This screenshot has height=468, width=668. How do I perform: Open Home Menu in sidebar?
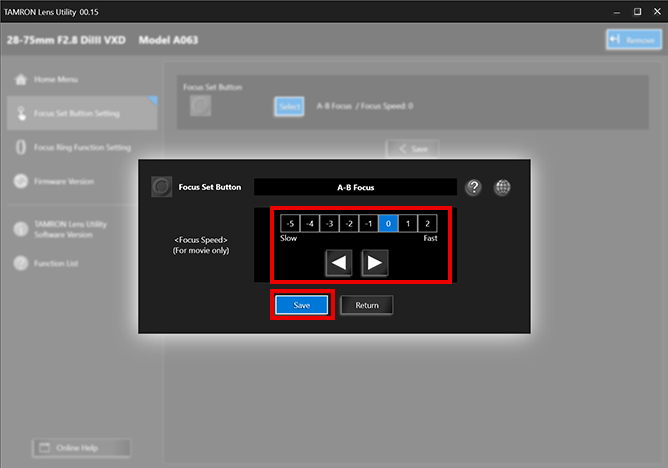[82, 79]
